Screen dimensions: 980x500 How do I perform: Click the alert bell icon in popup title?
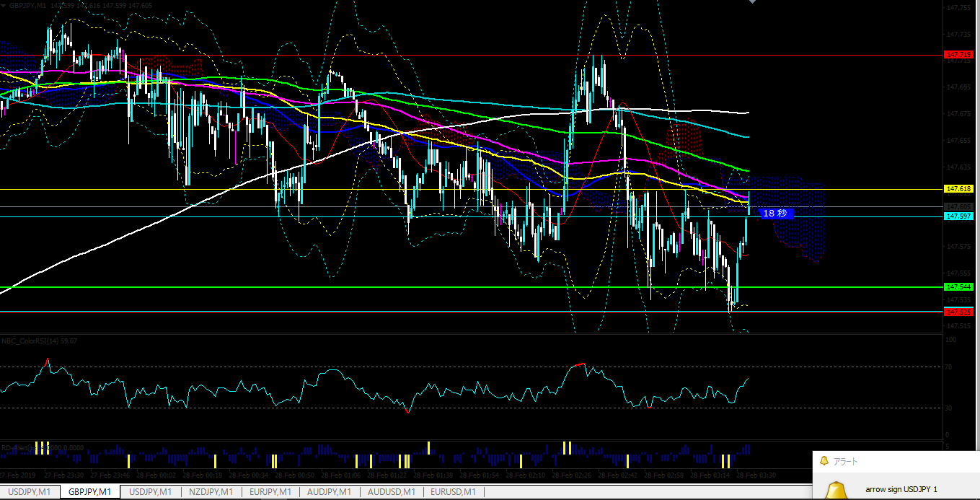coord(824,461)
